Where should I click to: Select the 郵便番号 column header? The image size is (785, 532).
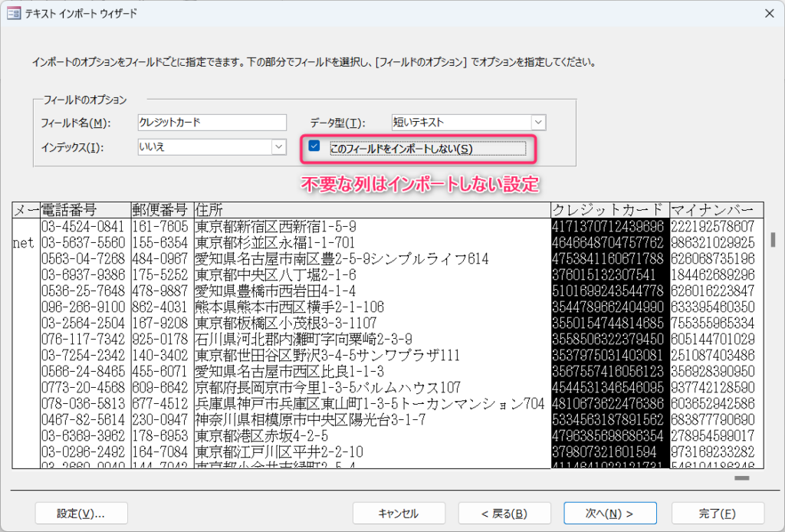pyautogui.click(x=163, y=210)
